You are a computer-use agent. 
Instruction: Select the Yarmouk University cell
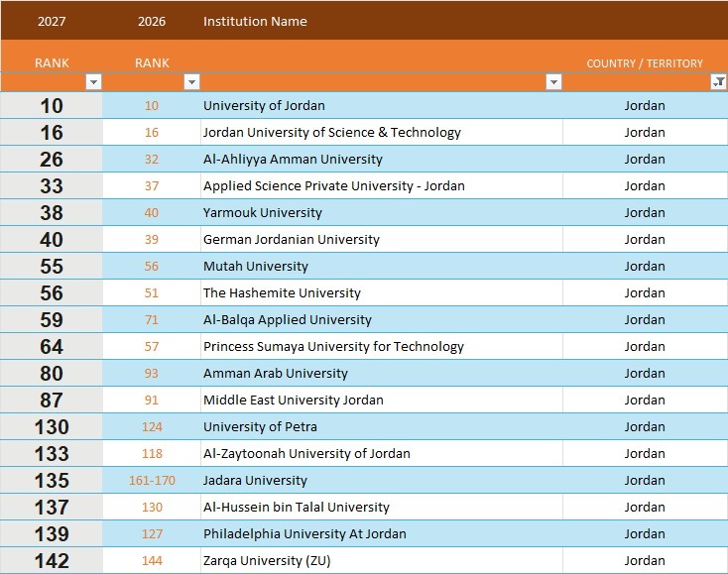tap(381, 212)
